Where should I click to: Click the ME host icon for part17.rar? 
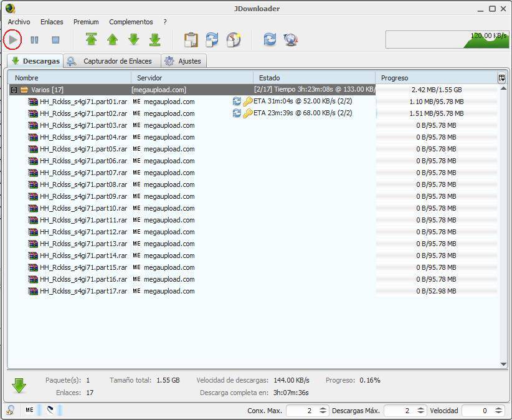click(136, 291)
